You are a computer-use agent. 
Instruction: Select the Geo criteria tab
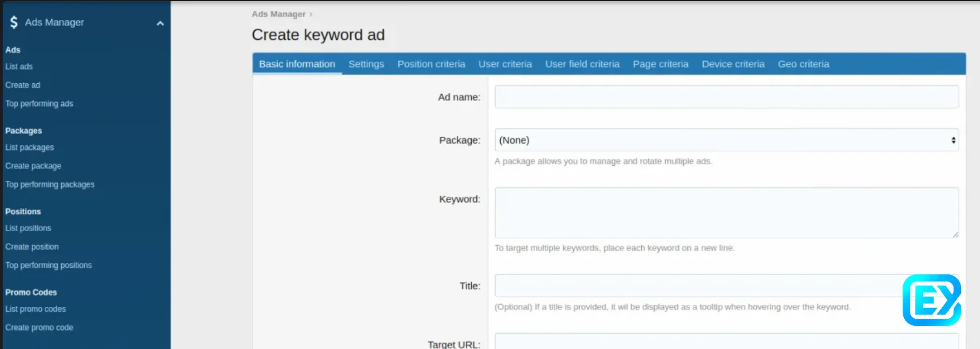point(803,64)
